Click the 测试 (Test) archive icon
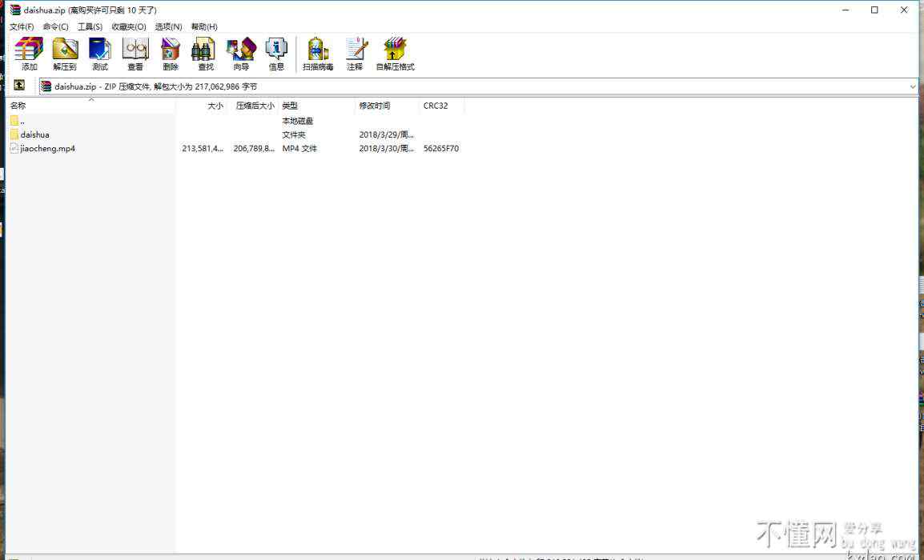The height and width of the screenshot is (560, 924). click(x=100, y=54)
